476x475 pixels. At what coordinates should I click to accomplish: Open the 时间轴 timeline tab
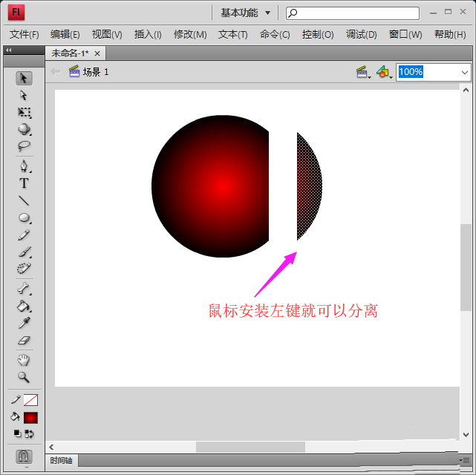click(x=61, y=460)
